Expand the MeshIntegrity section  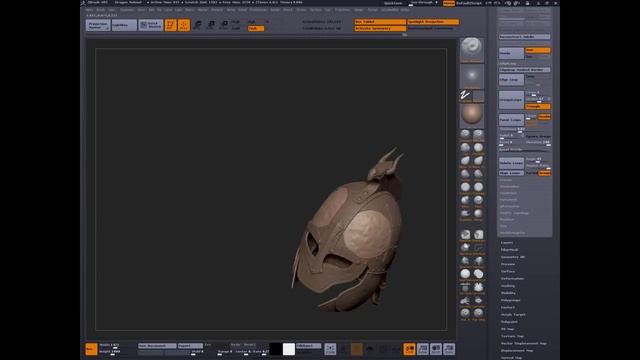513,233
